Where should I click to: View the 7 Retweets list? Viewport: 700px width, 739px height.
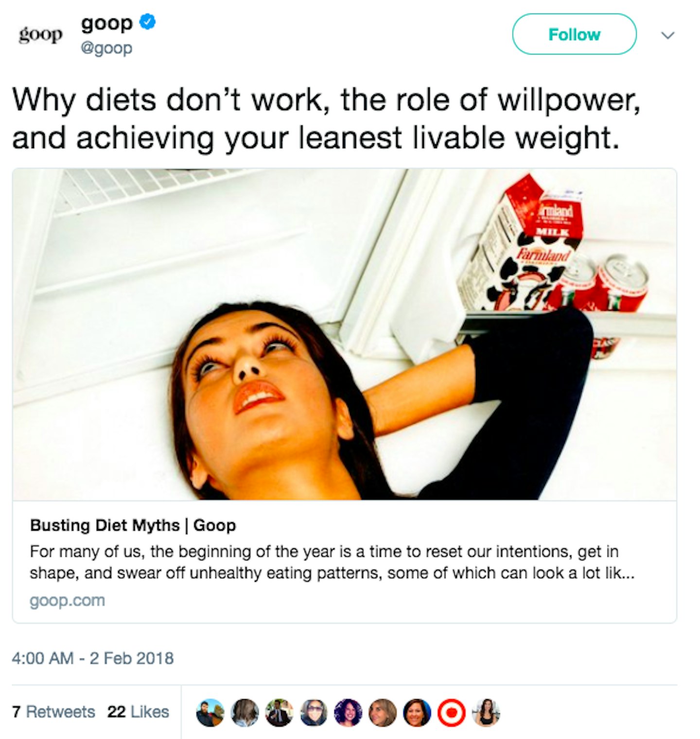click(53, 712)
